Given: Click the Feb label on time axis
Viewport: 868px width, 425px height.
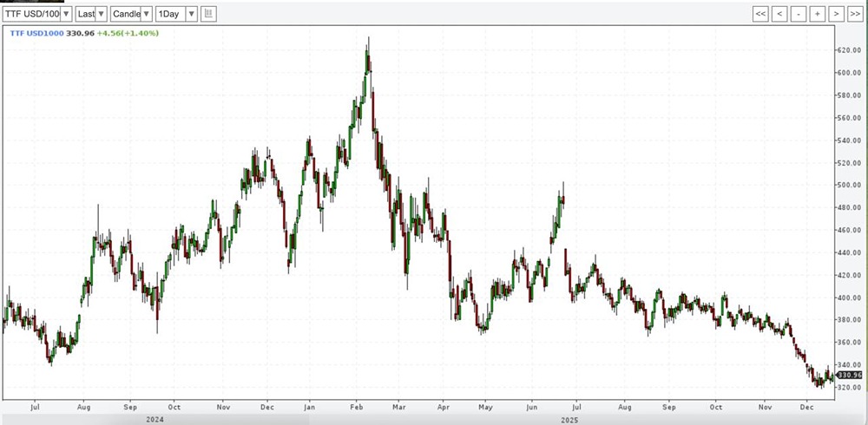Looking at the screenshot, I should (x=358, y=407).
